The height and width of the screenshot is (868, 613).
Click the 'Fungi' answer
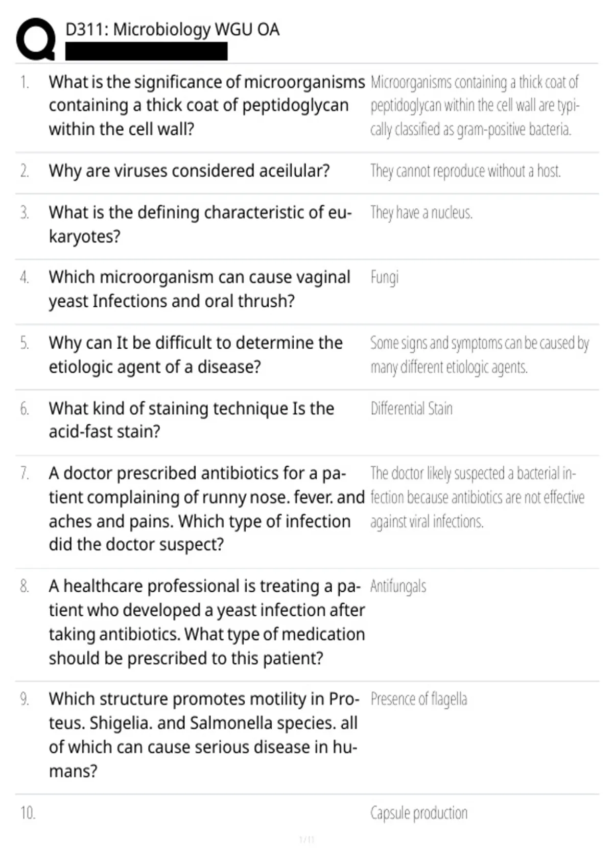click(384, 278)
